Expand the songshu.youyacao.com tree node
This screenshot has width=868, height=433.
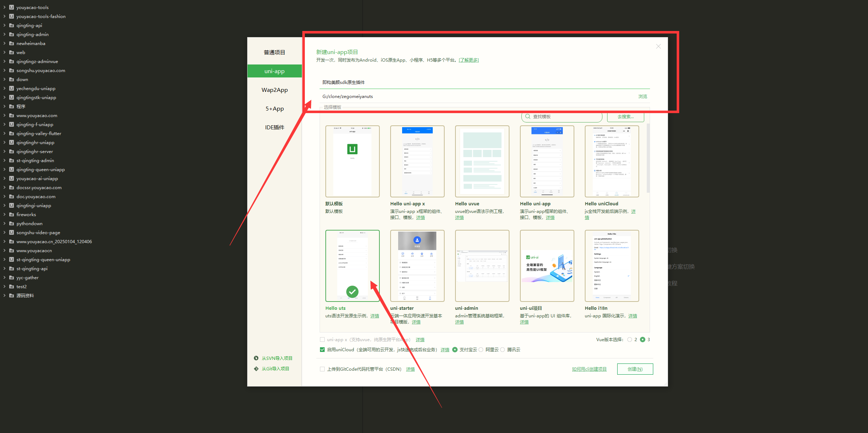coord(4,70)
